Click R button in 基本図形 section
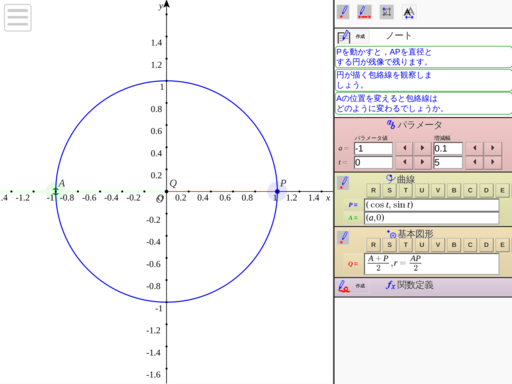 coord(373,245)
